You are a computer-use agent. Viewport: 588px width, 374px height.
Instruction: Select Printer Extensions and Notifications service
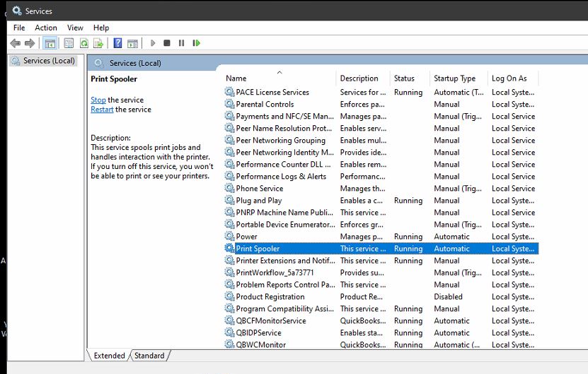pyautogui.click(x=381, y=260)
